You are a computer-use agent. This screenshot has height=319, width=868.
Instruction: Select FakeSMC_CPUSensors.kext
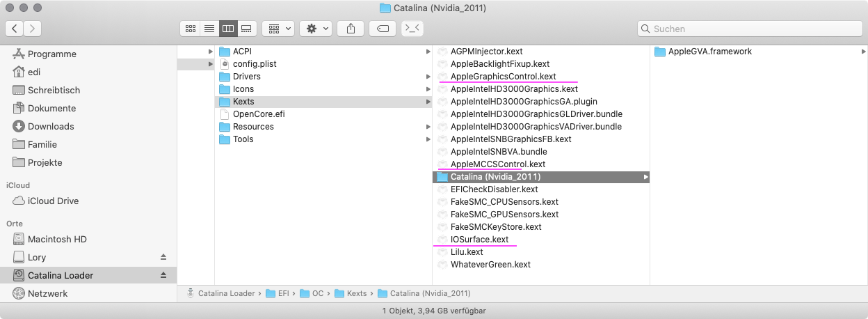click(x=504, y=202)
